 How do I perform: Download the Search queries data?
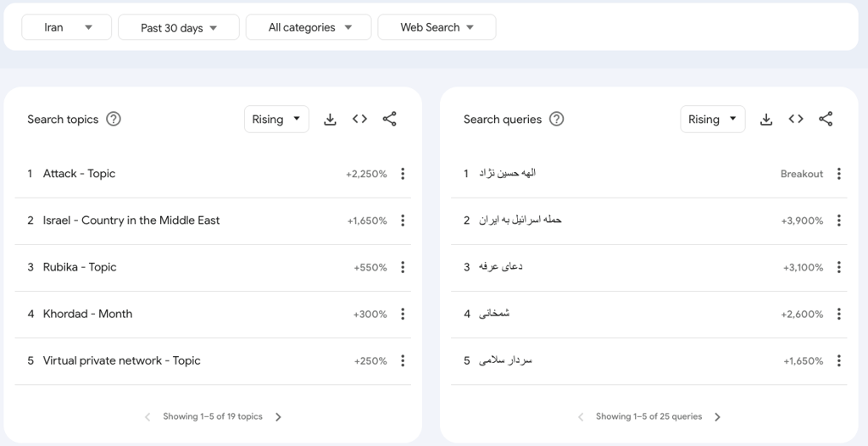[766, 119]
